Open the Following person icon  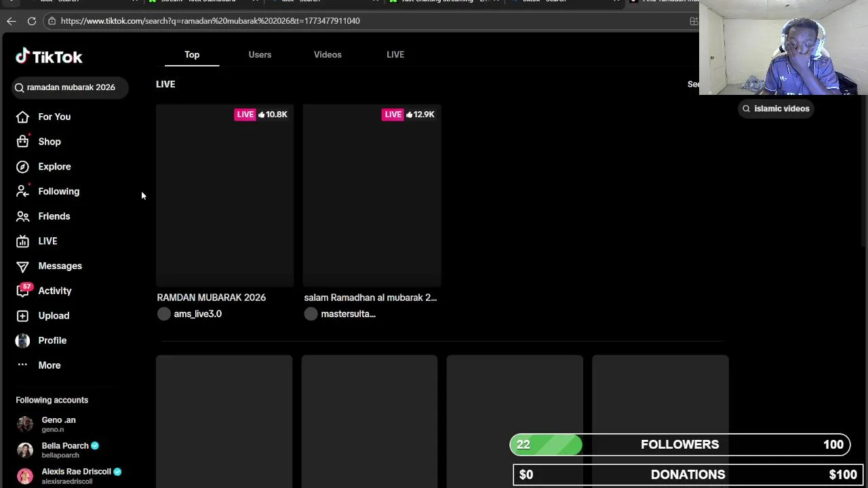[22, 191]
